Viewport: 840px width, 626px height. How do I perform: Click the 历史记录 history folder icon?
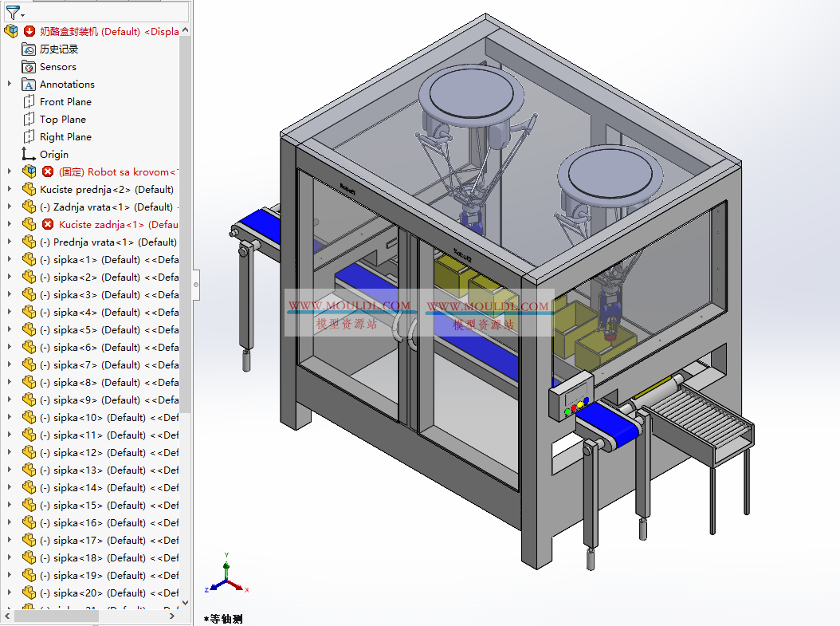coord(27,49)
